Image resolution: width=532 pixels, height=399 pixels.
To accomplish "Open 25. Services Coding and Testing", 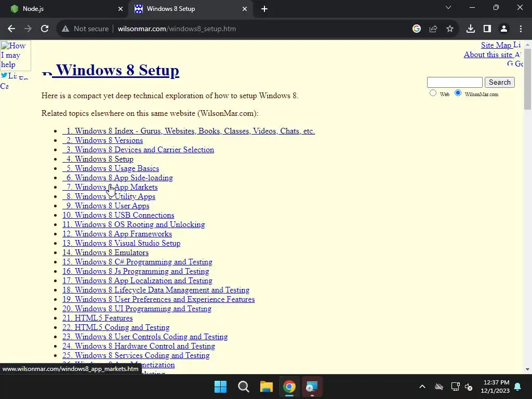I will tap(136, 355).
